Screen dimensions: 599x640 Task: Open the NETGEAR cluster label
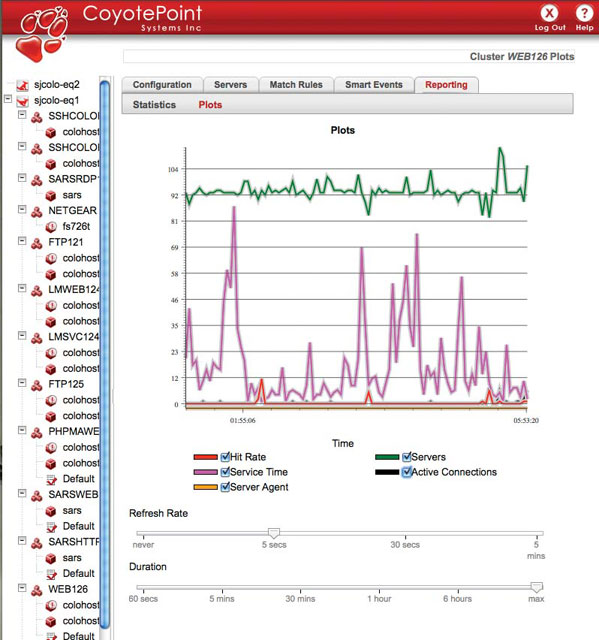click(73, 210)
